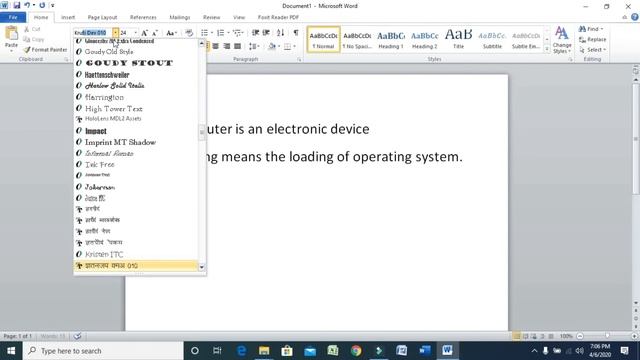The width and height of the screenshot is (640, 360).
Task: Click the Increase Indent icon
Action: [266, 33]
